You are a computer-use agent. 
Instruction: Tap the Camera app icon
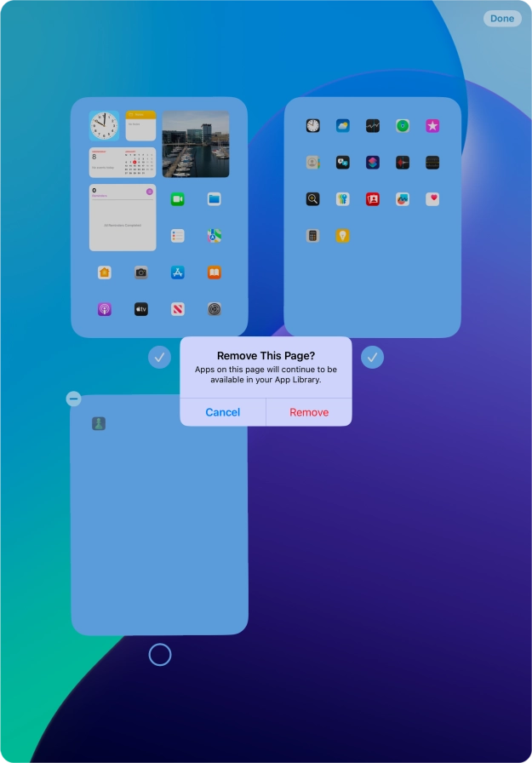(x=140, y=272)
